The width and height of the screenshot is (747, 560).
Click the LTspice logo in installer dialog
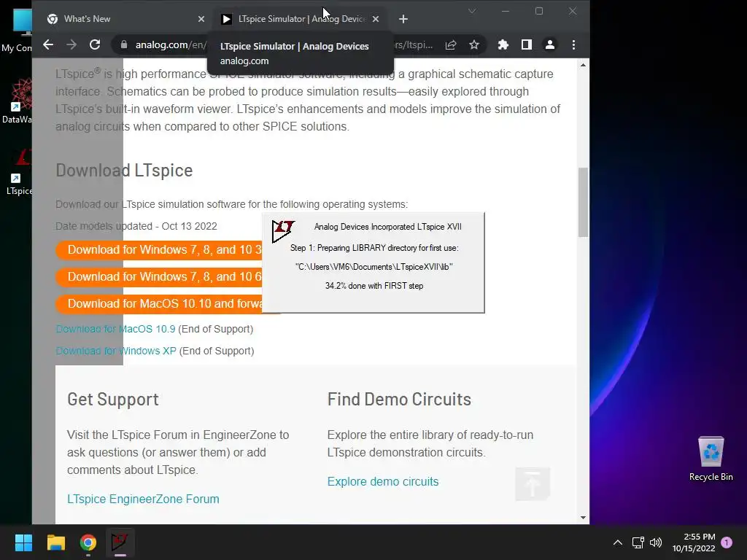[283, 231]
